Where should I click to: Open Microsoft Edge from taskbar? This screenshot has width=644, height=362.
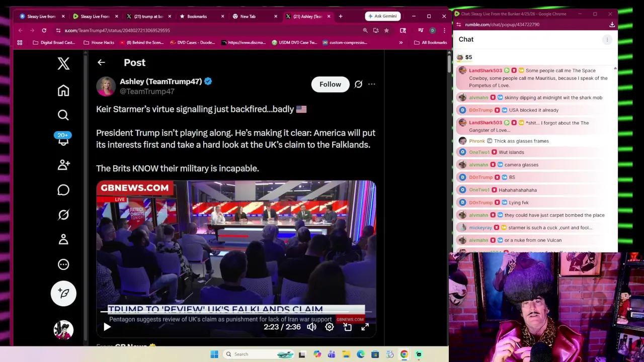tap(361, 354)
